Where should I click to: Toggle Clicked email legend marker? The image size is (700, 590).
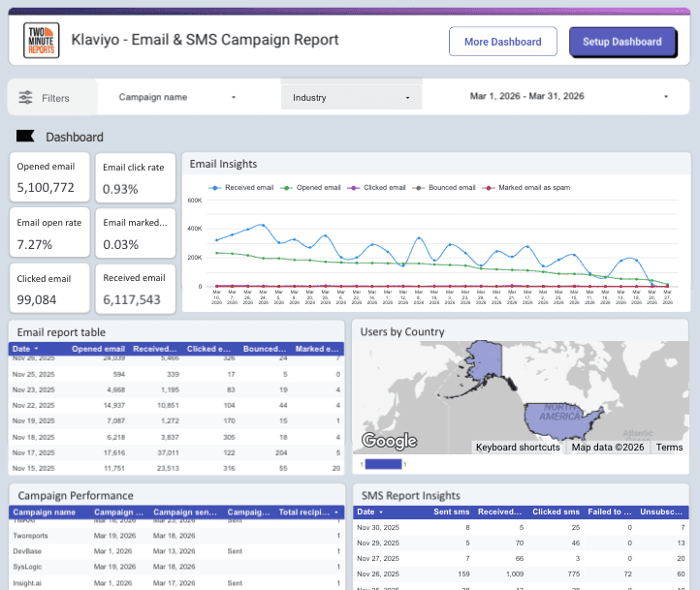point(353,188)
